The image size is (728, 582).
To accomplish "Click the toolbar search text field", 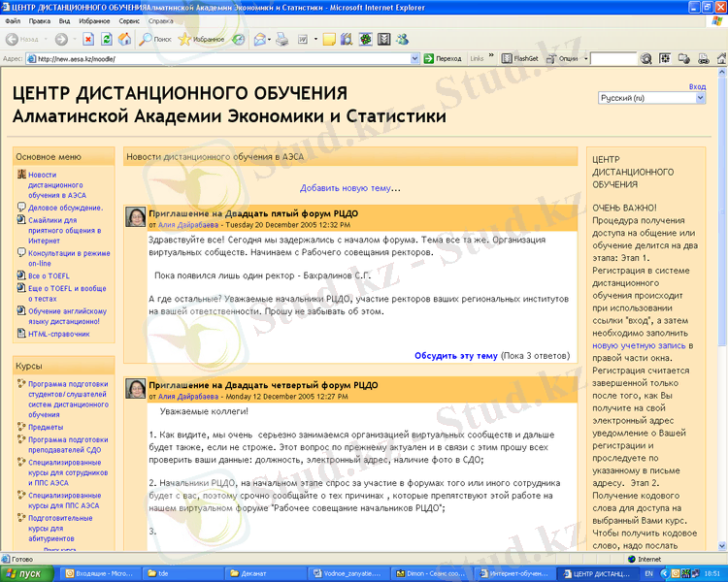I will (x=613, y=58).
